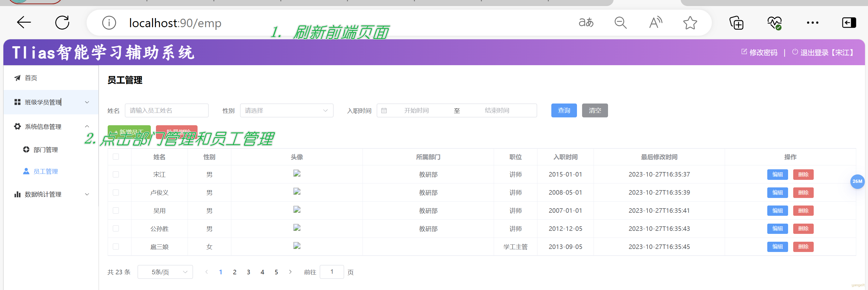Viewport: 868px width, 290px height.
Task: Toggle the select-all header checkbox
Action: tap(116, 156)
